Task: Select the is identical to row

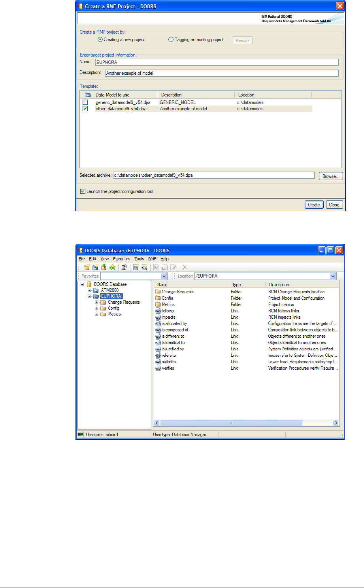Action: tap(247, 343)
